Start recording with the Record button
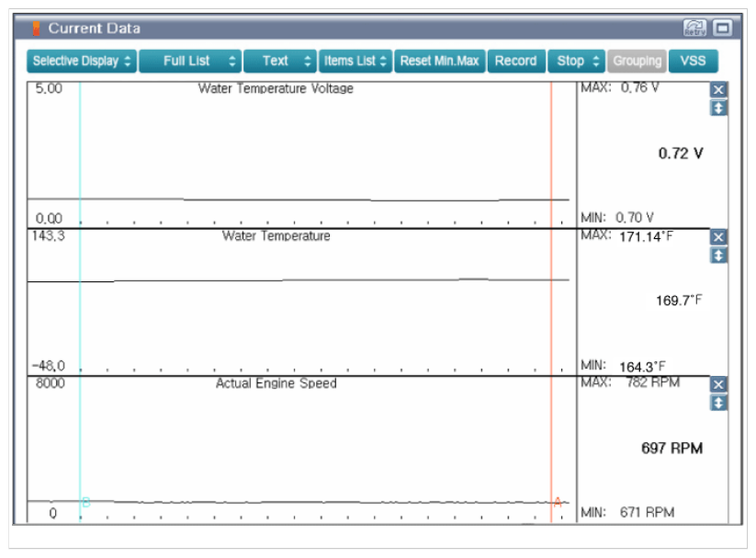The width and height of the screenshot is (756, 558). tap(516, 61)
